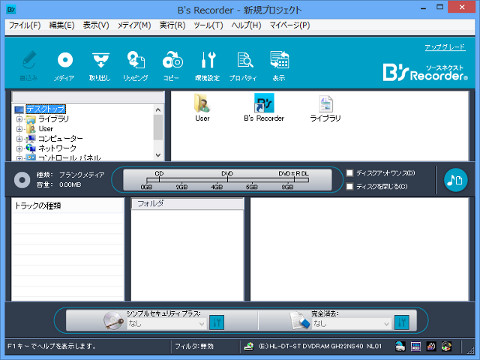Open the Help (ヘルプ) menu
Image resolution: width=480 pixels, height=360 pixels.
coord(246,25)
